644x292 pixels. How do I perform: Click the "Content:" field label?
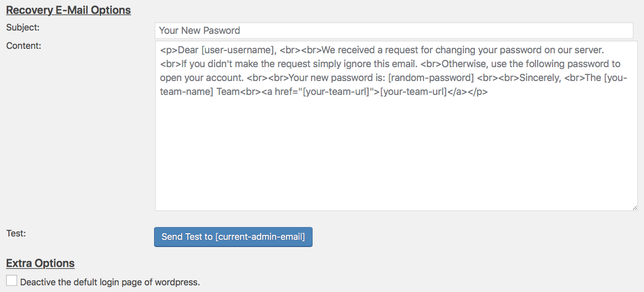coord(24,46)
